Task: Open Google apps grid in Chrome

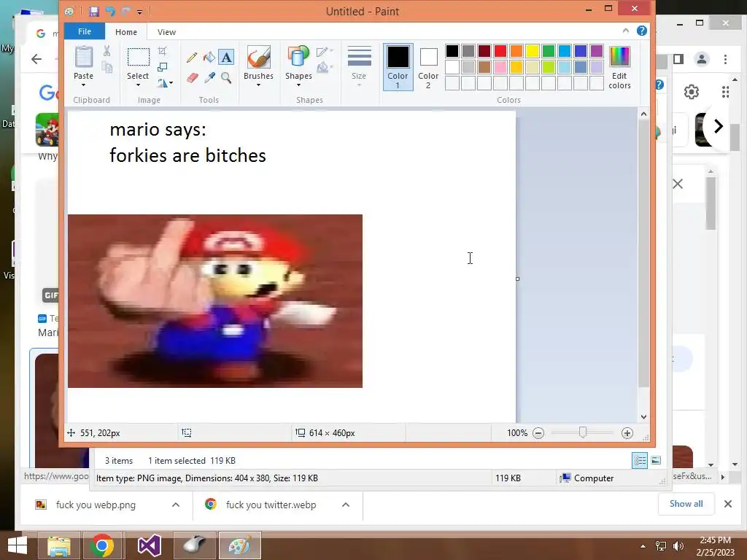Action: click(725, 91)
